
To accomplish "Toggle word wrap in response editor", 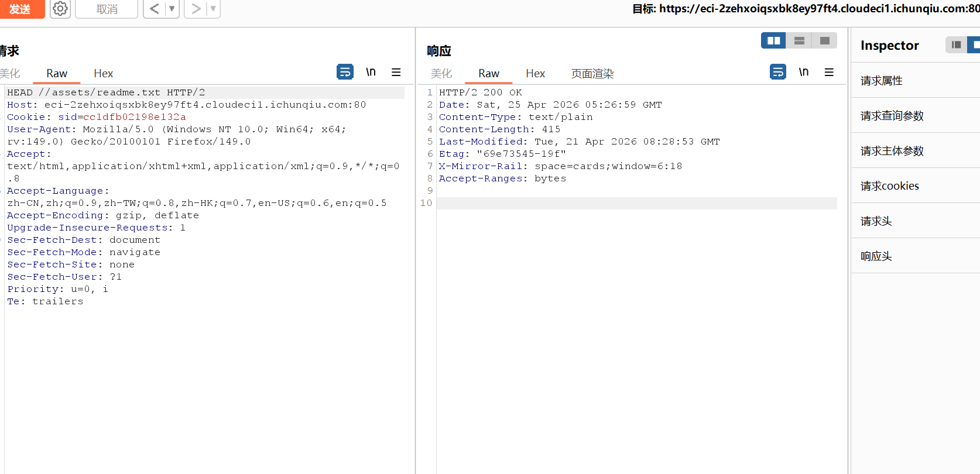I will point(778,72).
